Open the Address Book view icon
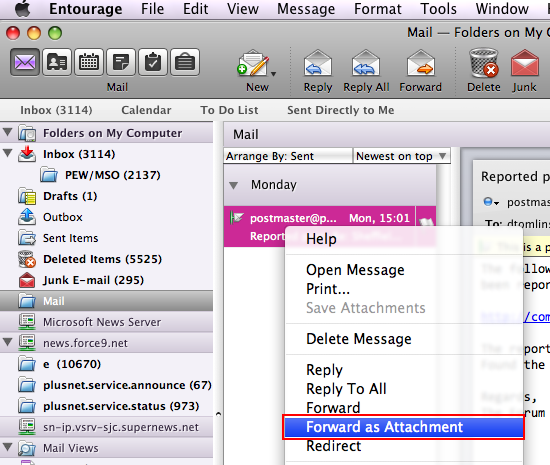The width and height of the screenshot is (550, 465). click(57, 62)
